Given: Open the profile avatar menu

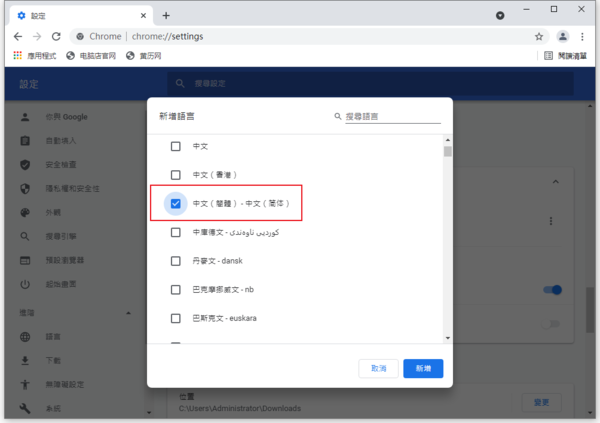Looking at the screenshot, I should [x=562, y=37].
